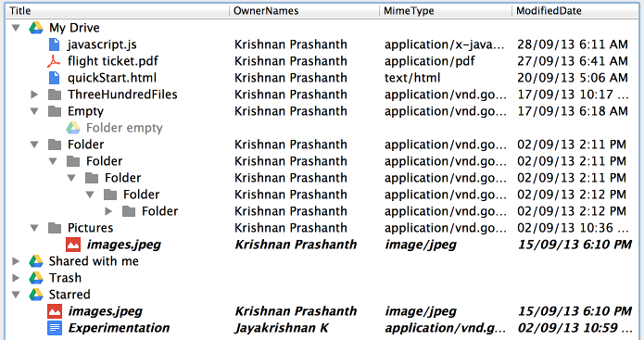Sort by the MimeType column header
644x340 pixels.
click(x=446, y=11)
